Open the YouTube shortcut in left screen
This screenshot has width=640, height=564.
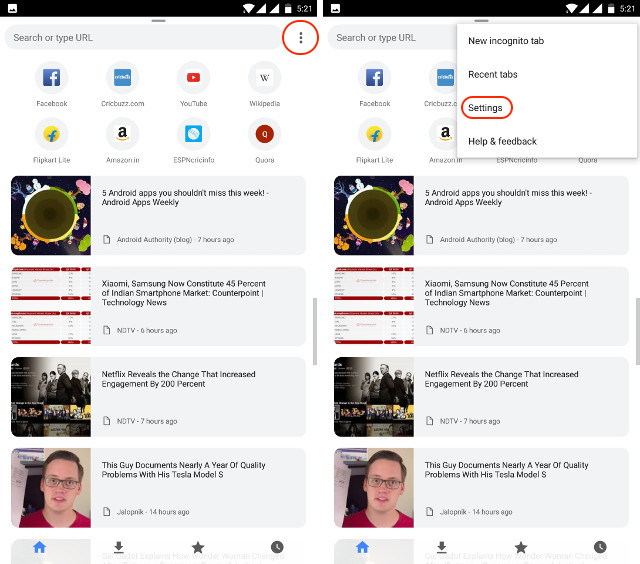coord(193,78)
